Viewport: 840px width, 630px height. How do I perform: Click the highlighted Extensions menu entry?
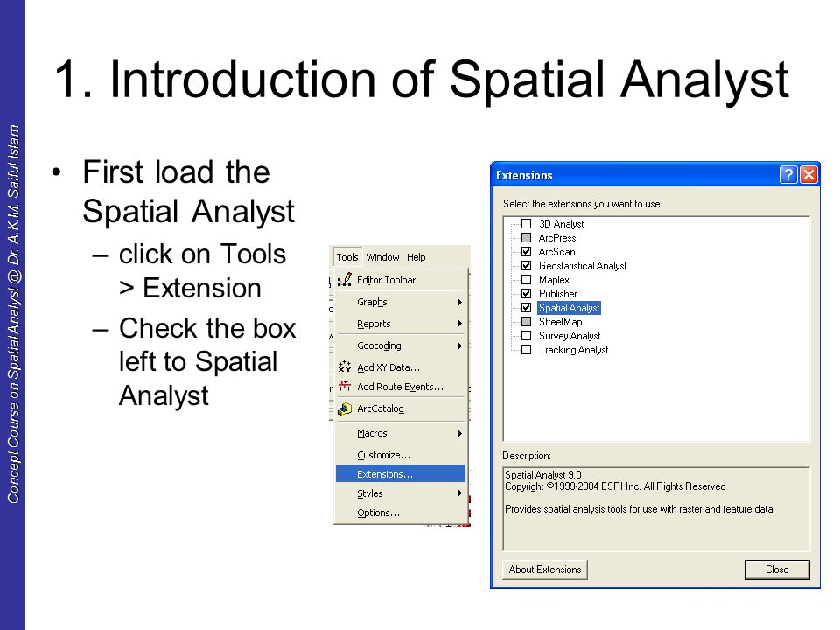pos(401,474)
